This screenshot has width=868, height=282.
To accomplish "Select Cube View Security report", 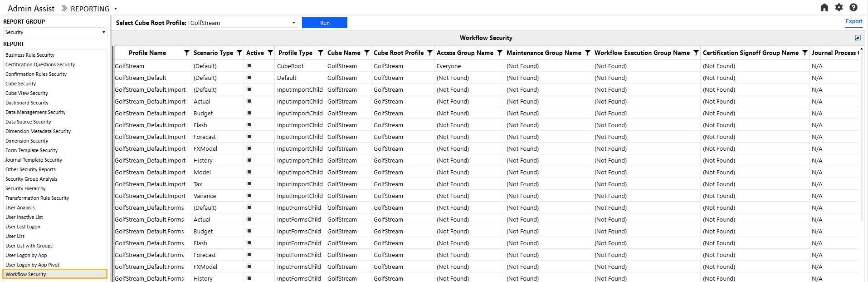I will point(27,93).
